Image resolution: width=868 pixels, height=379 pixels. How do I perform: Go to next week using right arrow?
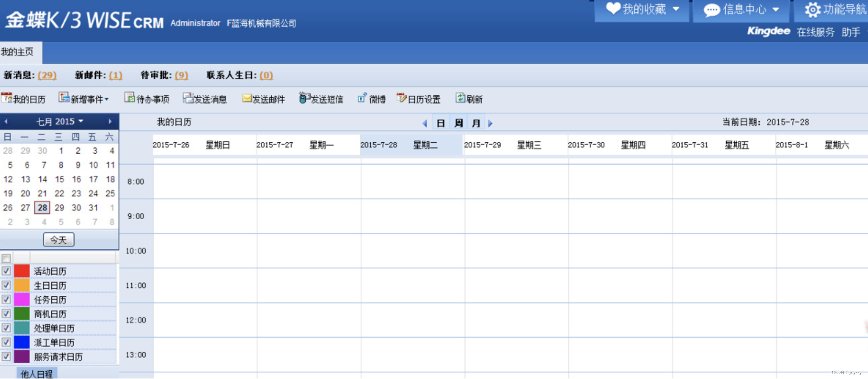[x=490, y=123]
